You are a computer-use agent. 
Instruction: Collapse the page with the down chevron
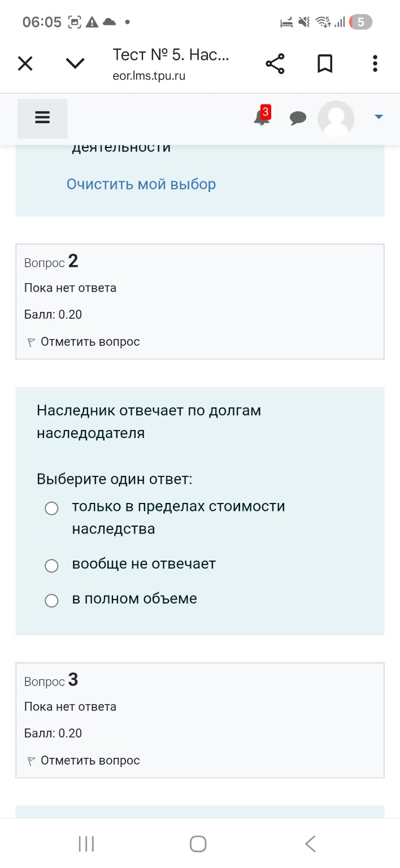(x=75, y=63)
